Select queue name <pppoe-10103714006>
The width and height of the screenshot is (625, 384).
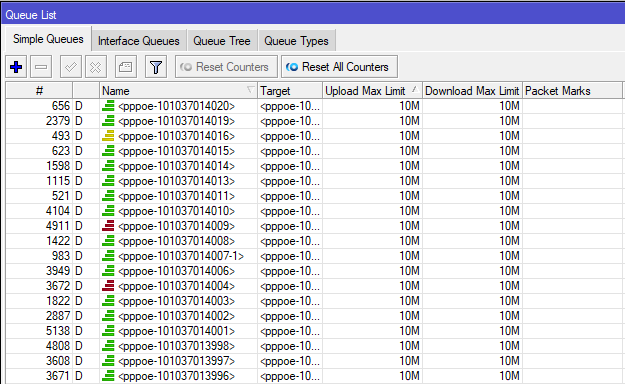pos(177,271)
